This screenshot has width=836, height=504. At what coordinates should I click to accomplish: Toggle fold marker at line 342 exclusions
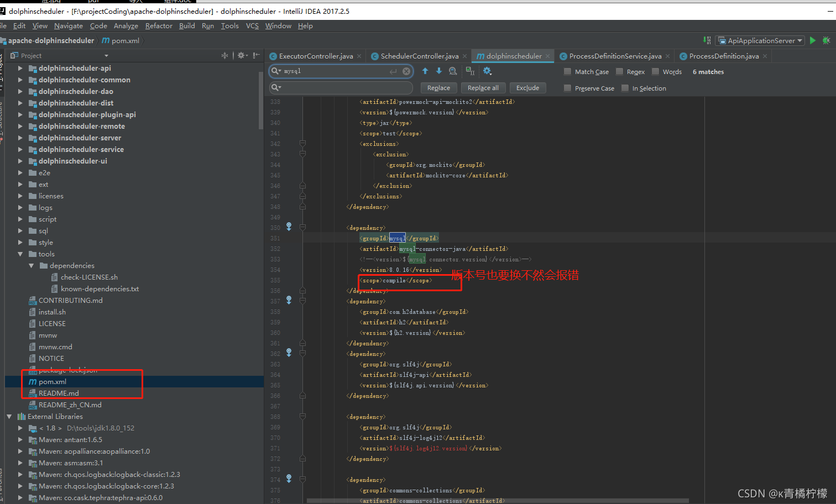(302, 144)
